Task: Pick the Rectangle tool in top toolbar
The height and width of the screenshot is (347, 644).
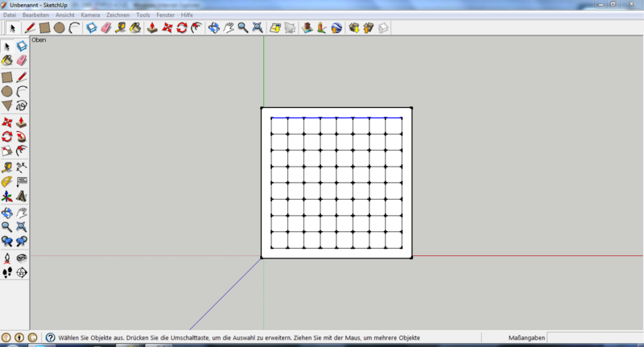Action: tap(45, 27)
